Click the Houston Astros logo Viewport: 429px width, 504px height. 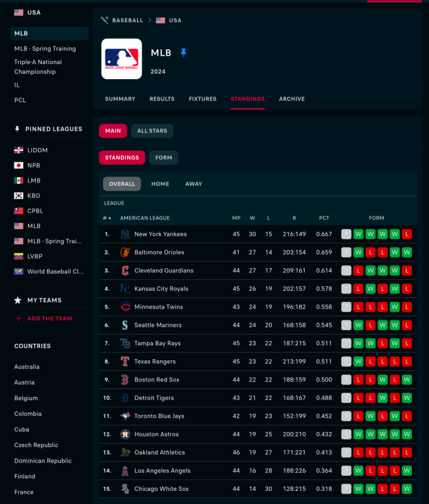tap(125, 434)
